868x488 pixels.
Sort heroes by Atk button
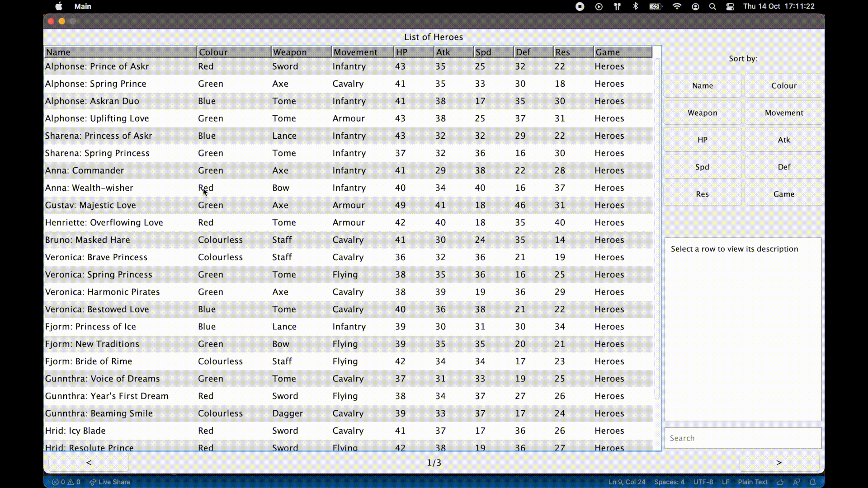[784, 140]
